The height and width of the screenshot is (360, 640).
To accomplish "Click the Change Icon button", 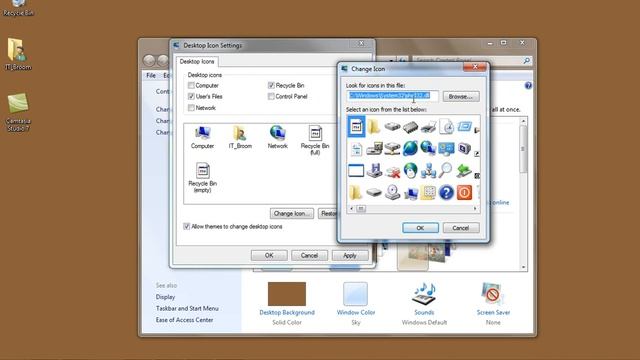I will (291, 213).
